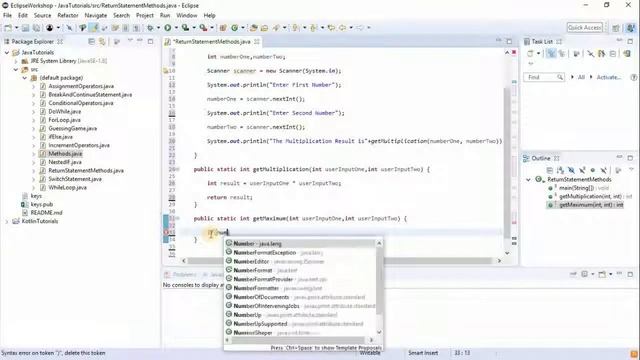Collapse the src folder node

tap(16, 69)
